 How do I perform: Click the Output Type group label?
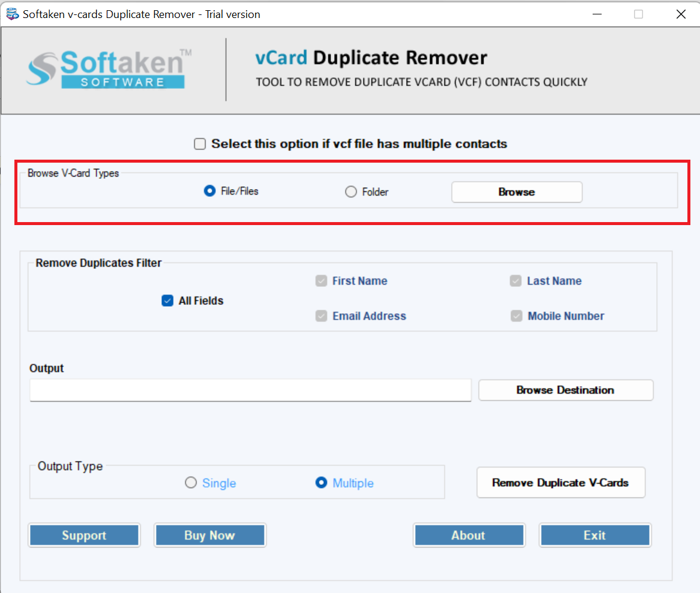click(70, 466)
